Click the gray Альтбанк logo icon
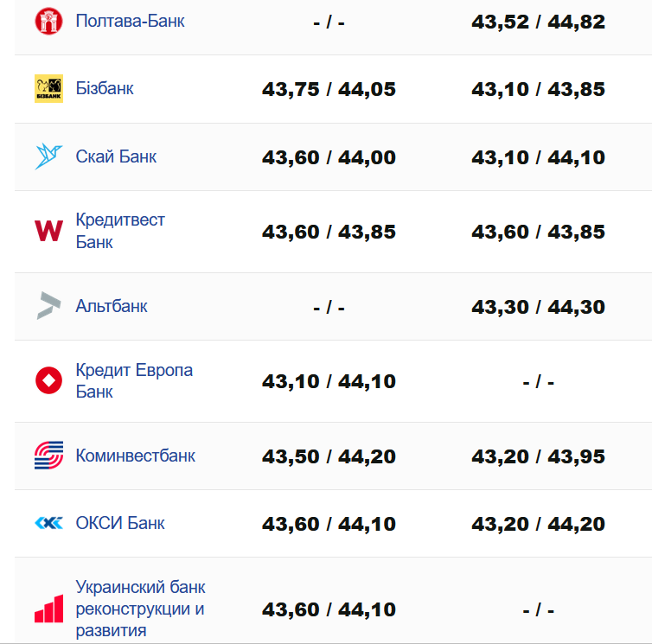Viewport: 652px width, 644px height. point(49,306)
